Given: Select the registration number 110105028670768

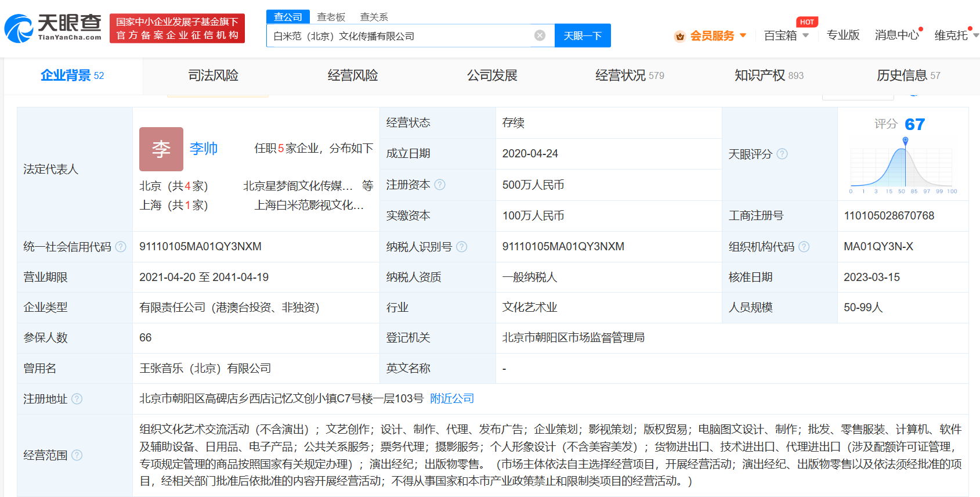Looking at the screenshot, I should (889, 216).
